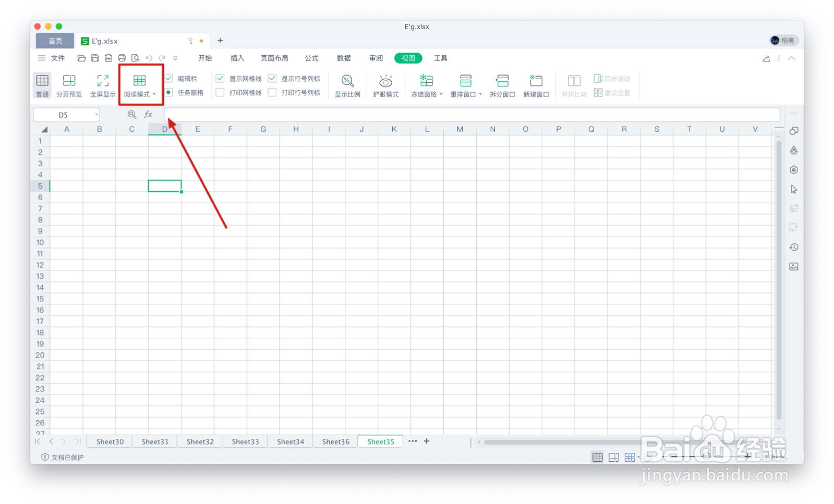Select the Sheet30 tab

(110, 441)
